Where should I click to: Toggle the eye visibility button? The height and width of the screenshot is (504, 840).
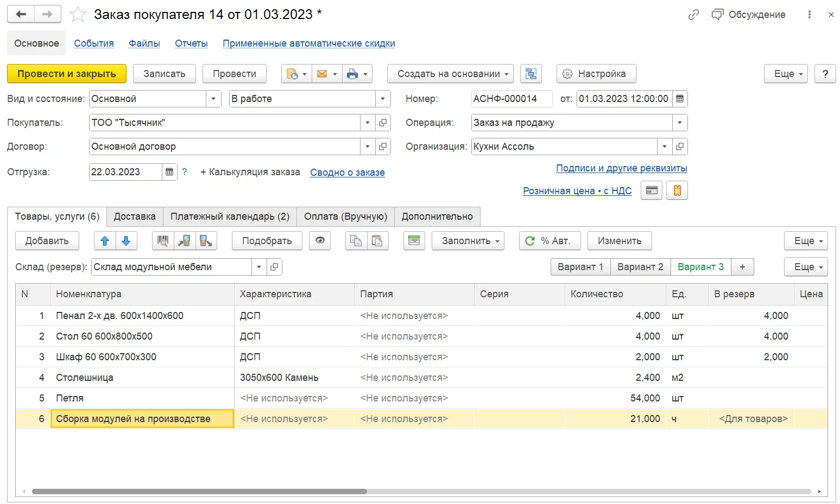(x=320, y=241)
